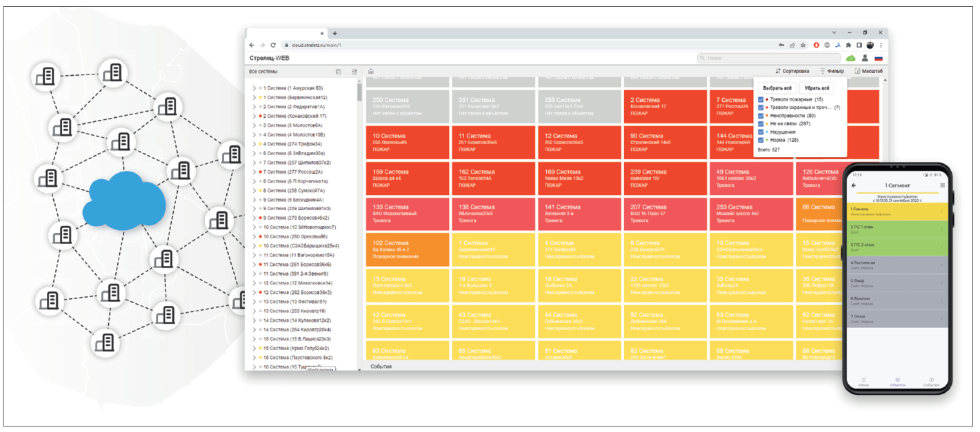Tap the grid icon on phone header
The image size is (980, 432).
943,185
